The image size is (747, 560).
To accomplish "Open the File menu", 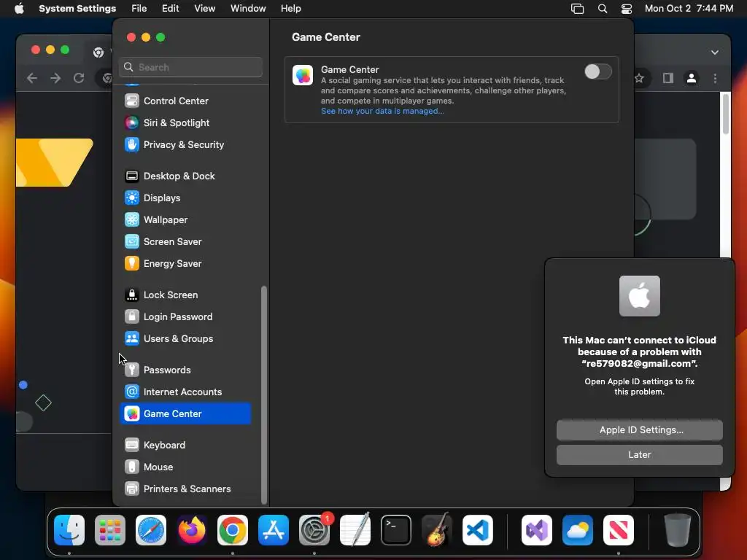I will (x=139, y=9).
